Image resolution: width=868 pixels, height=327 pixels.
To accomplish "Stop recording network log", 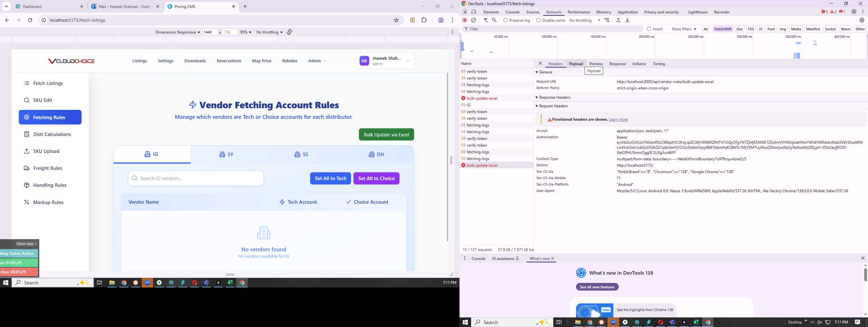I will pyautogui.click(x=465, y=20).
